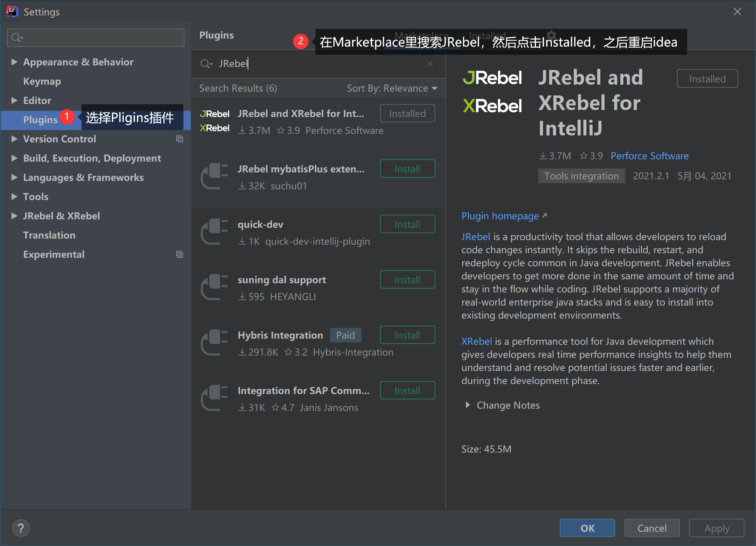Click the quick-dev plugin icon
756x546 pixels.
pos(215,232)
